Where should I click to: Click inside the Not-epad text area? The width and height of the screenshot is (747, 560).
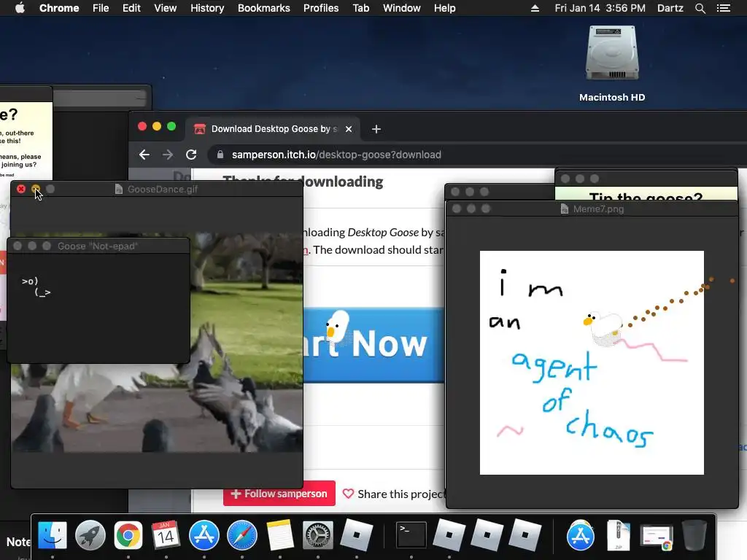(98, 308)
